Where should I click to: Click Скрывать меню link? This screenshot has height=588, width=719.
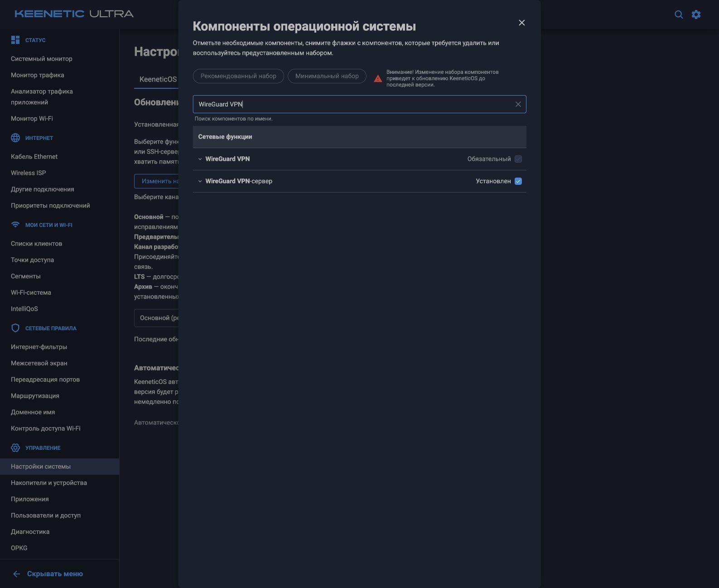(x=55, y=574)
